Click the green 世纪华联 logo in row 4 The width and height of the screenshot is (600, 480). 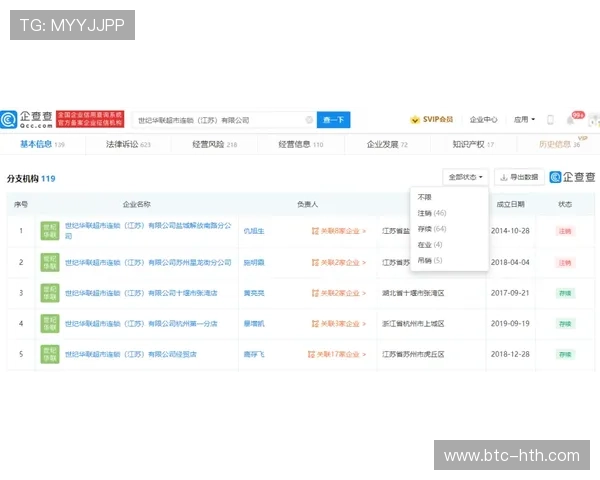click(50, 323)
